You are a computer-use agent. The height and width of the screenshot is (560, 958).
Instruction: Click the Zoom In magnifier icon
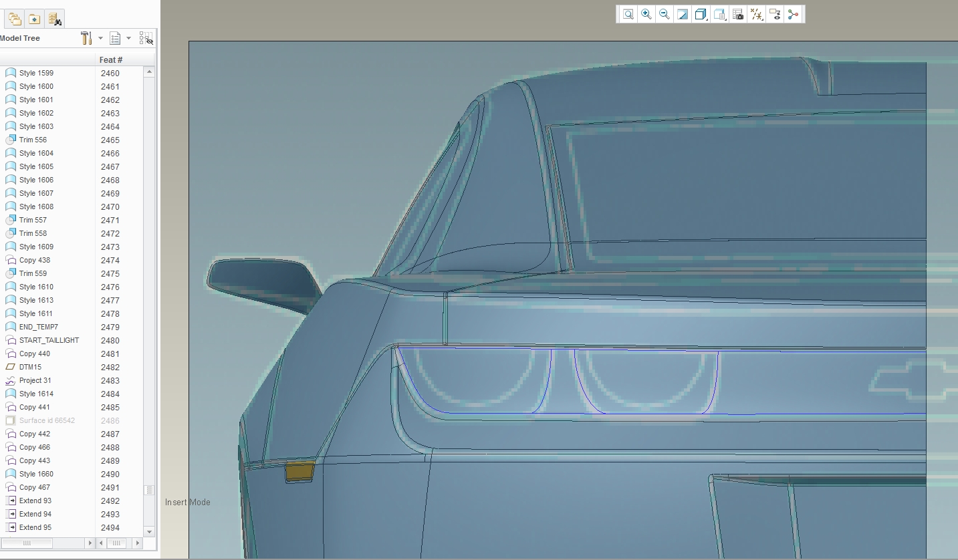click(646, 14)
